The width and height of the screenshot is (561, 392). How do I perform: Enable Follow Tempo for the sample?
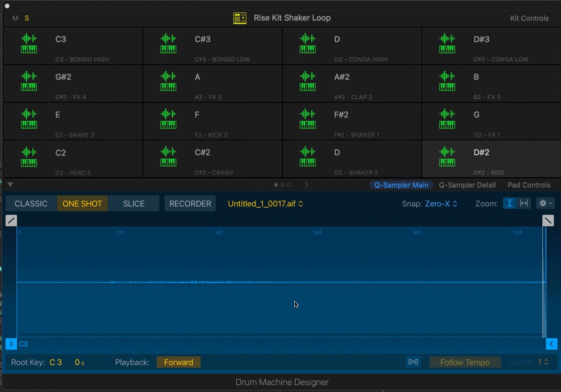pos(465,362)
